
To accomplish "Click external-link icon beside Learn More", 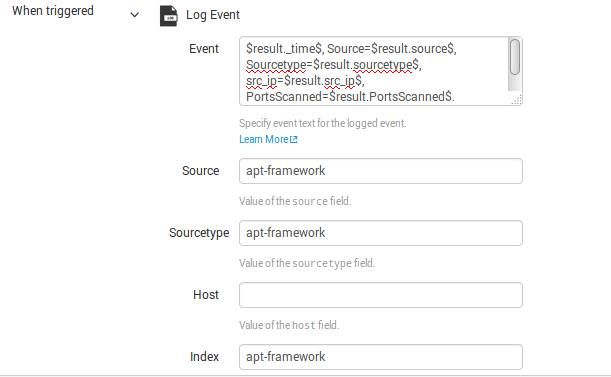I will tap(294, 140).
